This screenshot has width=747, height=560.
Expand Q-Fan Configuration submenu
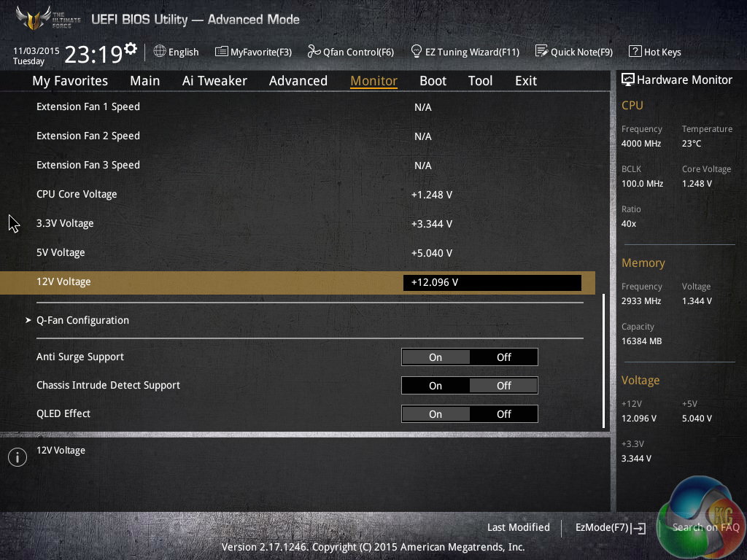click(82, 320)
